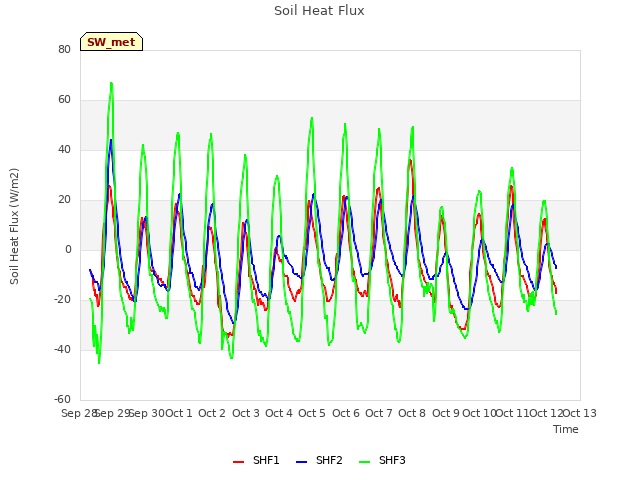Toggle the SHF3 series in legend
The image size is (640, 480).
pos(382,460)
